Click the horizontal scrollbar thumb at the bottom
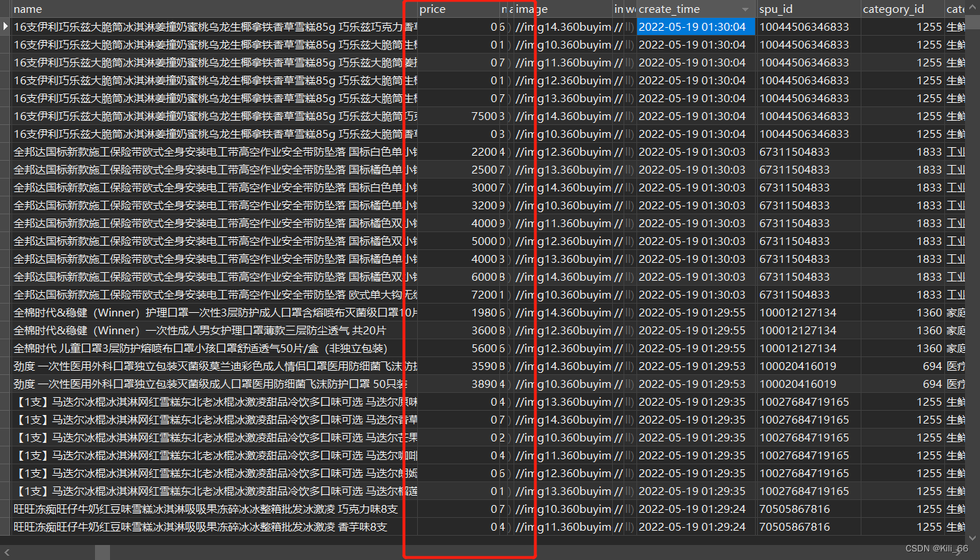The width and height of the screenshot is (980, 560). pos(102,553)
